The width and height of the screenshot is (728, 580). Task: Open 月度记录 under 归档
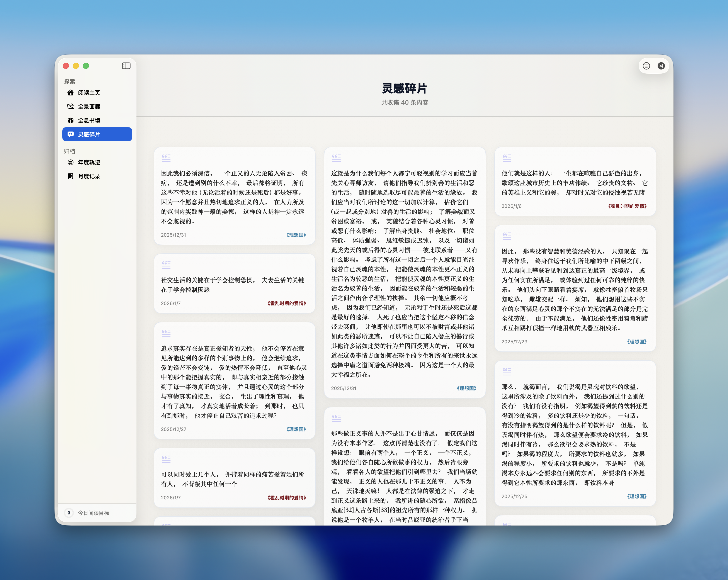click(x=97, y=176)
